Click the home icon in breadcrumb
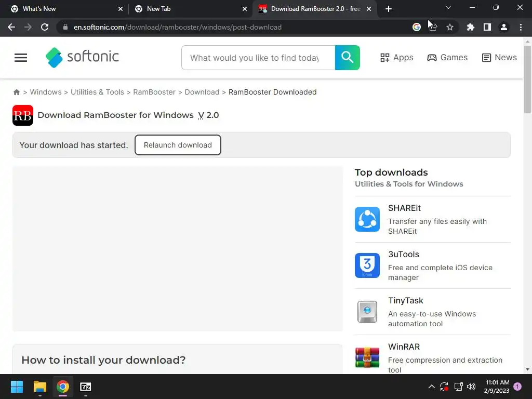The image size is (532, 399). tap(16, 92)
